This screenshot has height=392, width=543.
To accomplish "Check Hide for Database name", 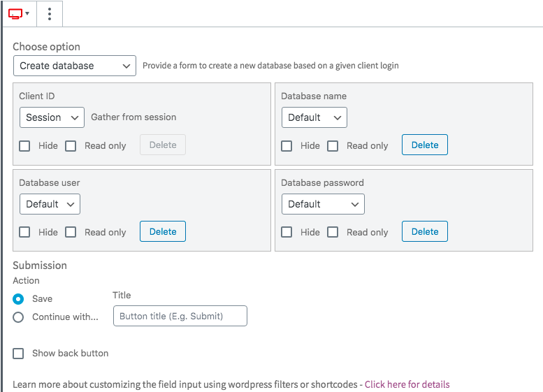I will point(287,146).
